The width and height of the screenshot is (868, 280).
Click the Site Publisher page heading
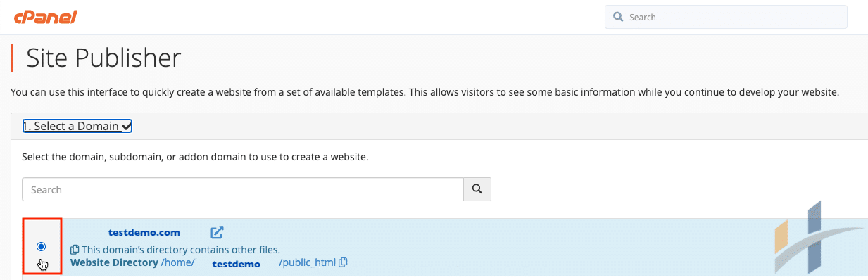[103, 58]
